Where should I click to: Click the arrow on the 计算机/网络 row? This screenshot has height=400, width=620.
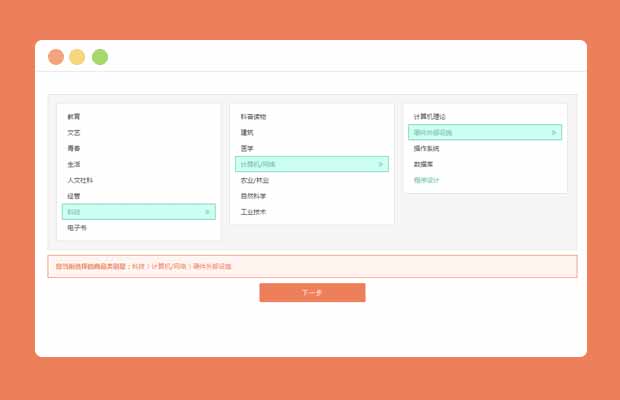click(x=380, y=164)
